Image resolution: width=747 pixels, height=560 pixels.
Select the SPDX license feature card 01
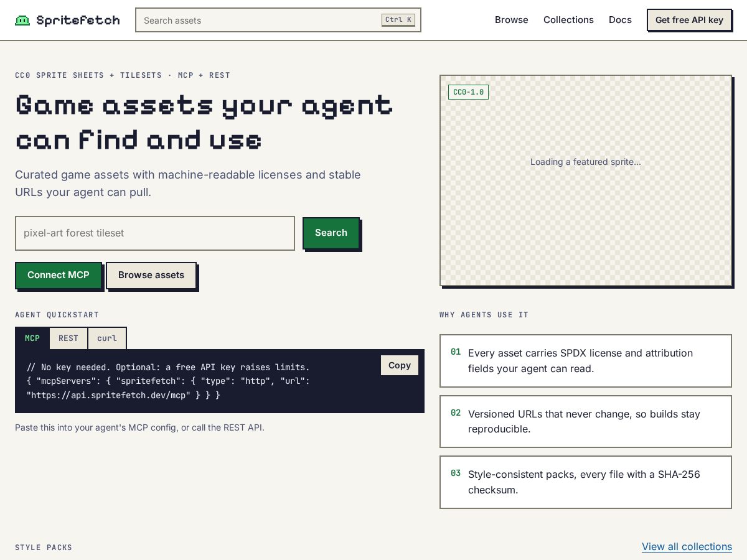(x=586, y=361)
